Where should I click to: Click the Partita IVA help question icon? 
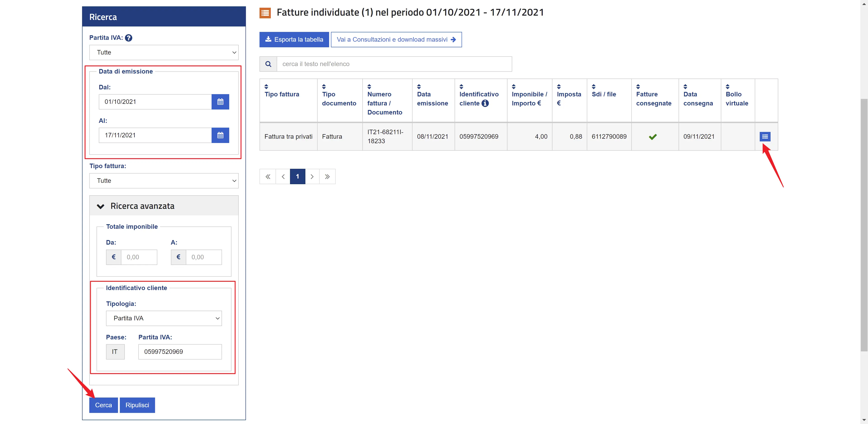click(128, 38)
